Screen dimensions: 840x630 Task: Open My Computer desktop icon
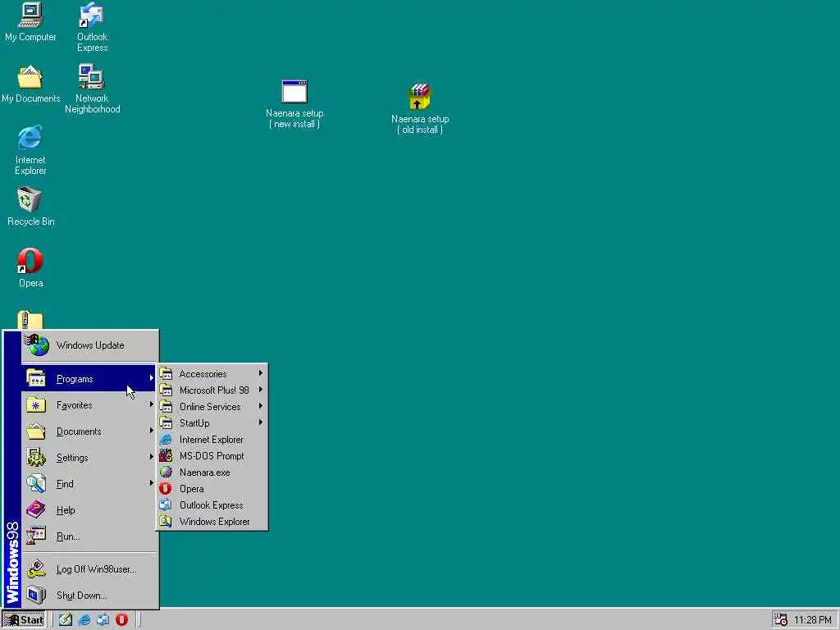point(30,22)
